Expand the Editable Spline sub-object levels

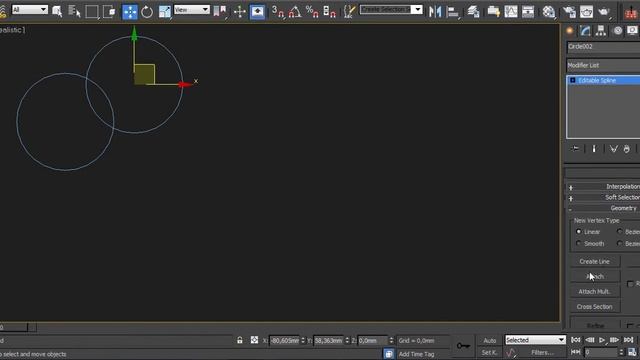[x=572, y=80]
